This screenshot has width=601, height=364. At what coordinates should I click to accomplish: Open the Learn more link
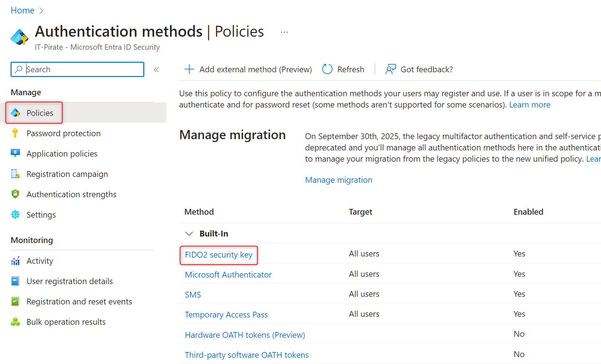pyautogui.click(x=529, y=105)
